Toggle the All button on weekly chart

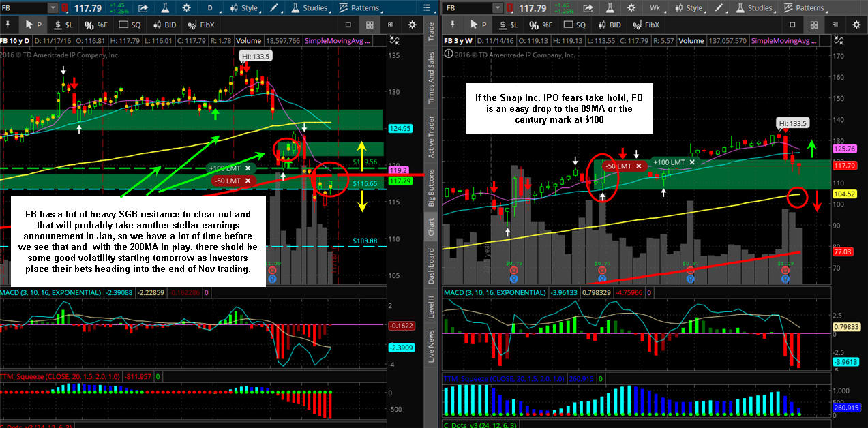pyautogui.click(x=835, y=25)
